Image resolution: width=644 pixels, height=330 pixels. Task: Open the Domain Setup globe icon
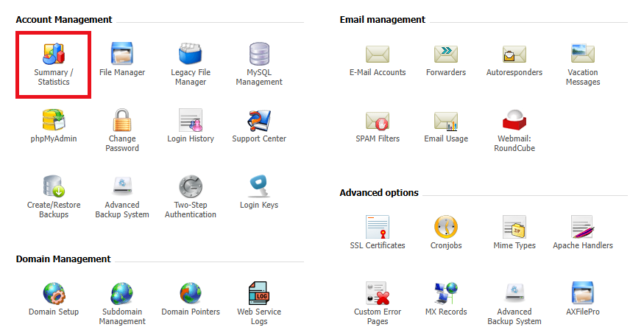click(x=54, y=293)
